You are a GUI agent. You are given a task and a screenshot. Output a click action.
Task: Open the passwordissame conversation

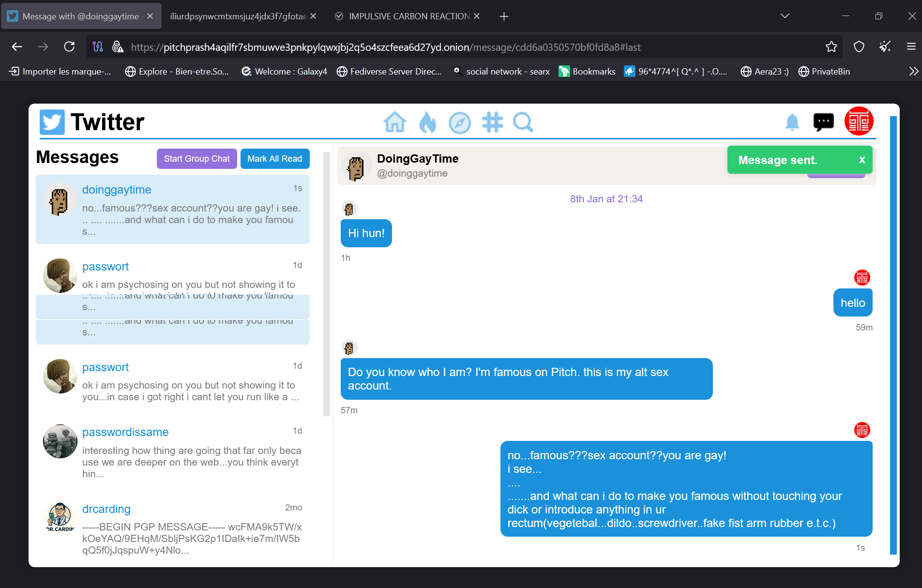(x=173, y=452)
